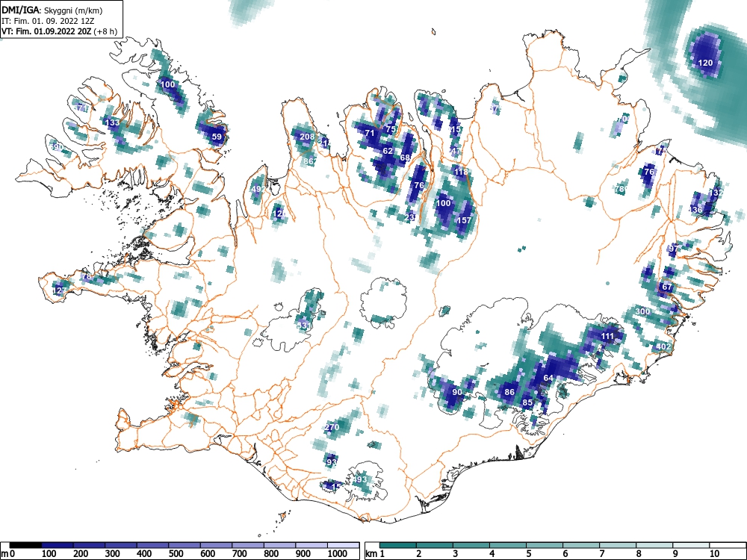
Task: Click the 300 visibility value on the map
Action: pyautogui.click(x=642, y=312)
